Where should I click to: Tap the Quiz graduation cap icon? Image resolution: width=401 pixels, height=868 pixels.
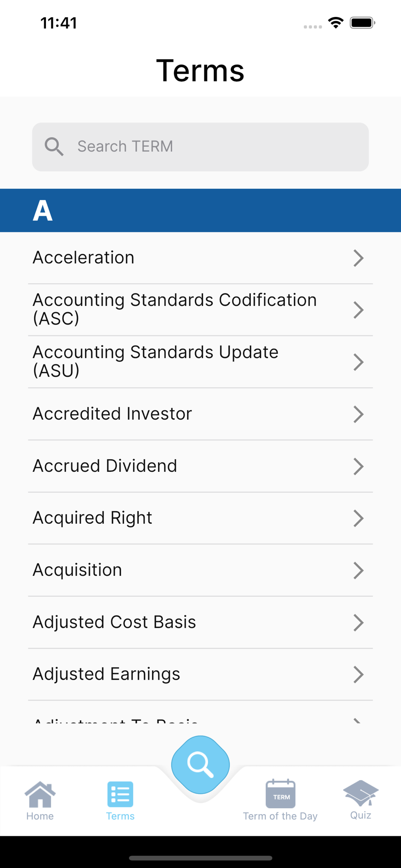(x=361, y=792)
